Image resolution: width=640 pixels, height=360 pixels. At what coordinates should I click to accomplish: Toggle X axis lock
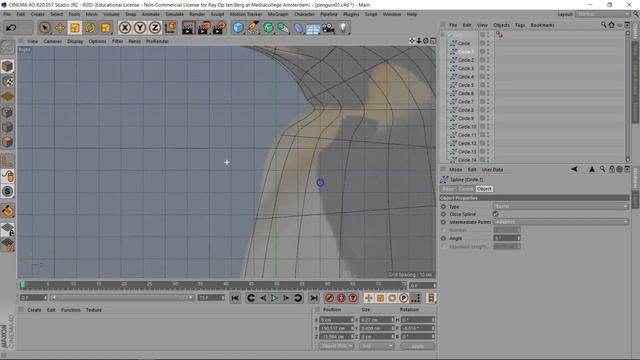pos(125,28)
